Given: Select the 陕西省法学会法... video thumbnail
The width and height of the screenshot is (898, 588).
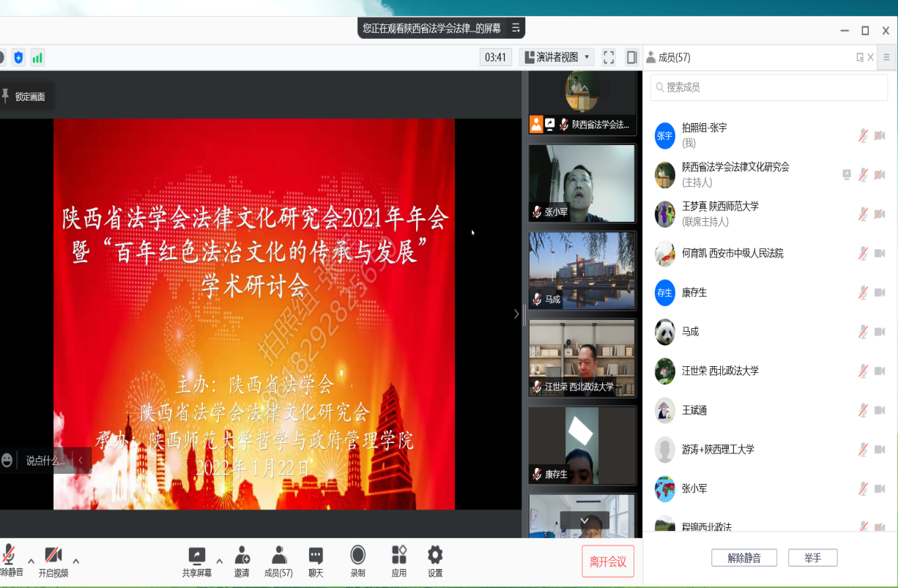Looking at the screenshot, I should 582,103.
